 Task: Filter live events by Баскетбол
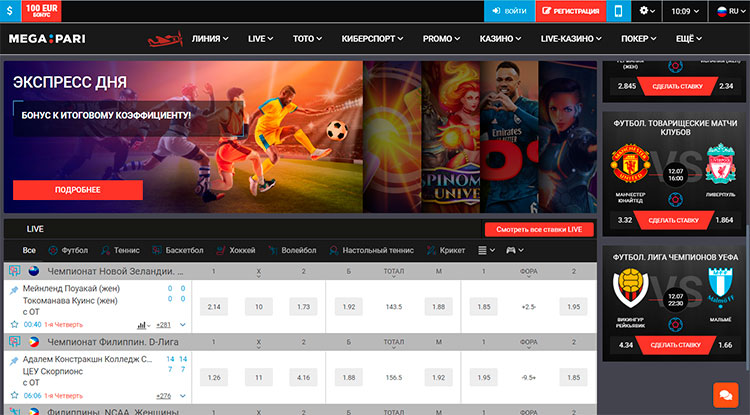tap(177, 250)
